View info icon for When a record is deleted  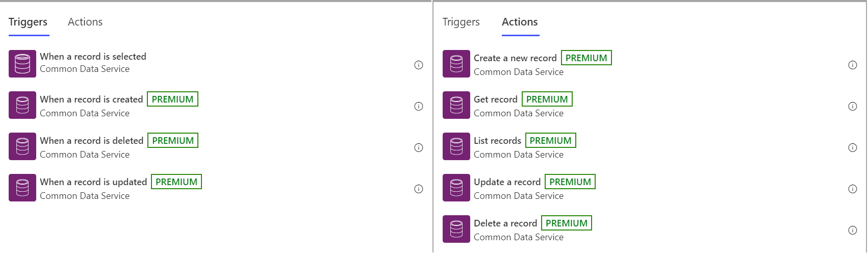[x=419, y=147]
